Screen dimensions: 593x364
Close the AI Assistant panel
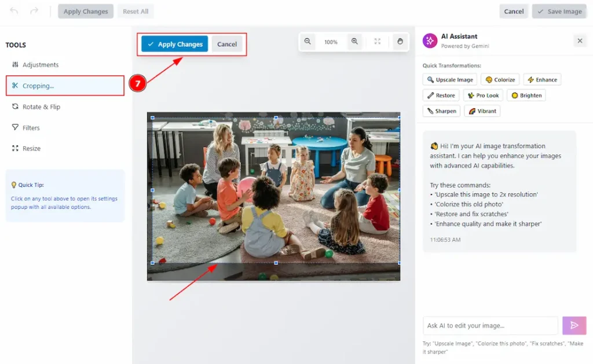[580, 41]
